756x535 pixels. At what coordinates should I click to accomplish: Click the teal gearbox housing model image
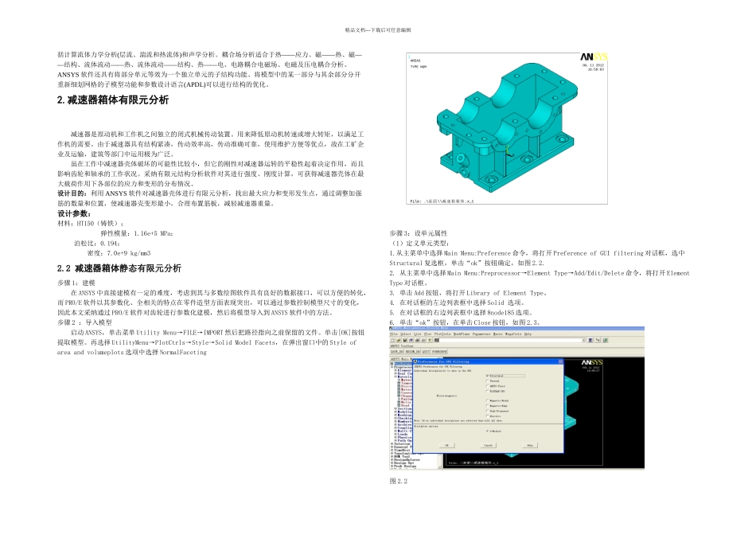click(506, 128)
